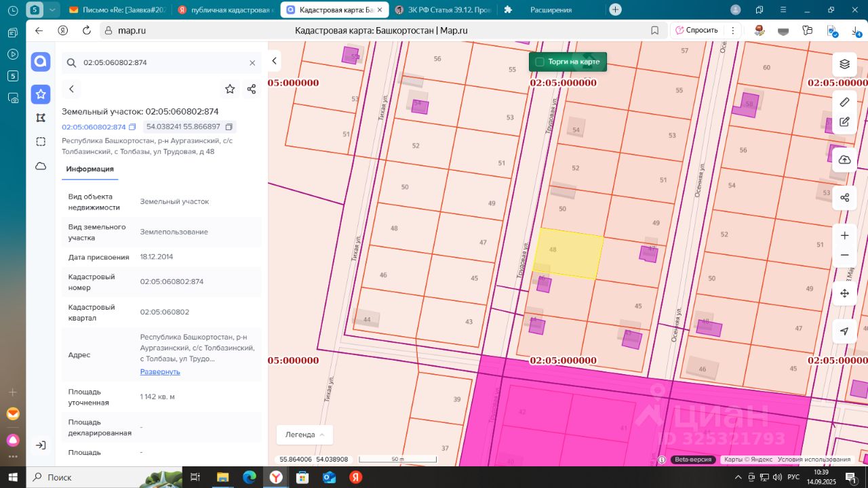The image size is (868, 488).
Task: Open the Windows Start menu
Action: (12, 477)
